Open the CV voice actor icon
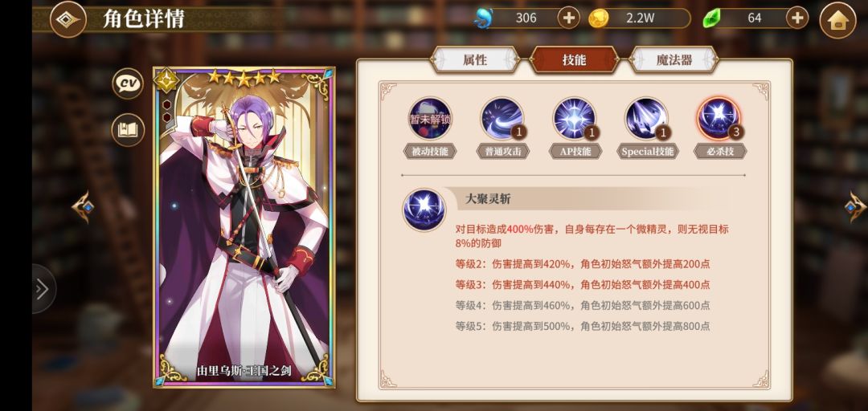The width and height of the screenshot is (868, 411). coord(128,83)
